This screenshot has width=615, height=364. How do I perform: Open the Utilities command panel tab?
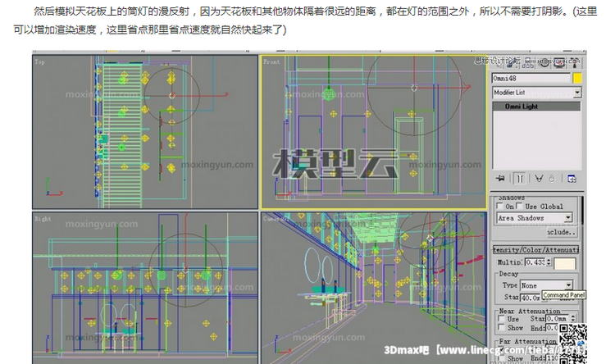coord(574,62)
